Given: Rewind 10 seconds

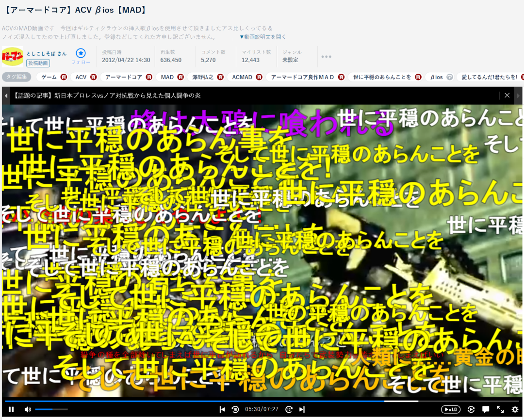Looking at the screenshot, I should click(x=235, y=409).
